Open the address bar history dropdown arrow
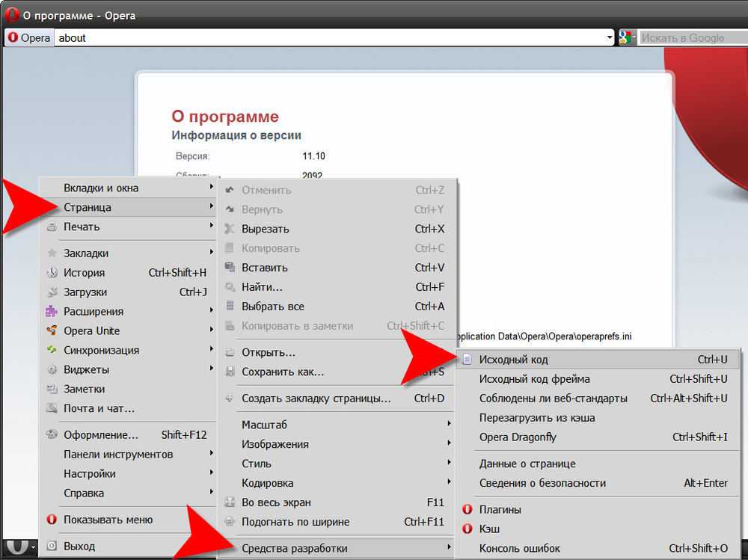 point(609,37)
